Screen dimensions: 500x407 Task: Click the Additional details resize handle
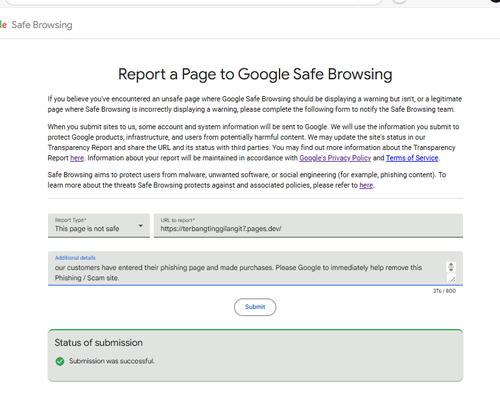[452, 279]
